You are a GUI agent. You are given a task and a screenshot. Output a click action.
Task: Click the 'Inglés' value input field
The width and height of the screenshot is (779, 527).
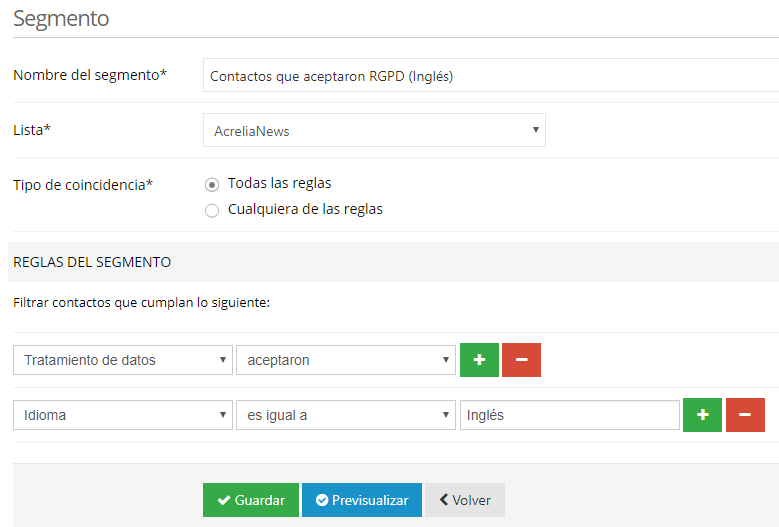pyautogui.click(x=569, y=415)
